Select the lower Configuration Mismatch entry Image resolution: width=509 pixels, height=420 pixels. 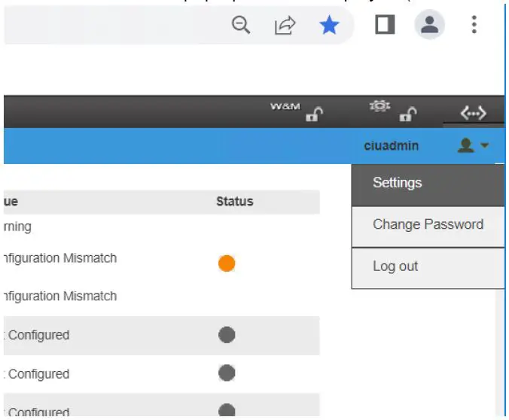click(x=60, y=297)
